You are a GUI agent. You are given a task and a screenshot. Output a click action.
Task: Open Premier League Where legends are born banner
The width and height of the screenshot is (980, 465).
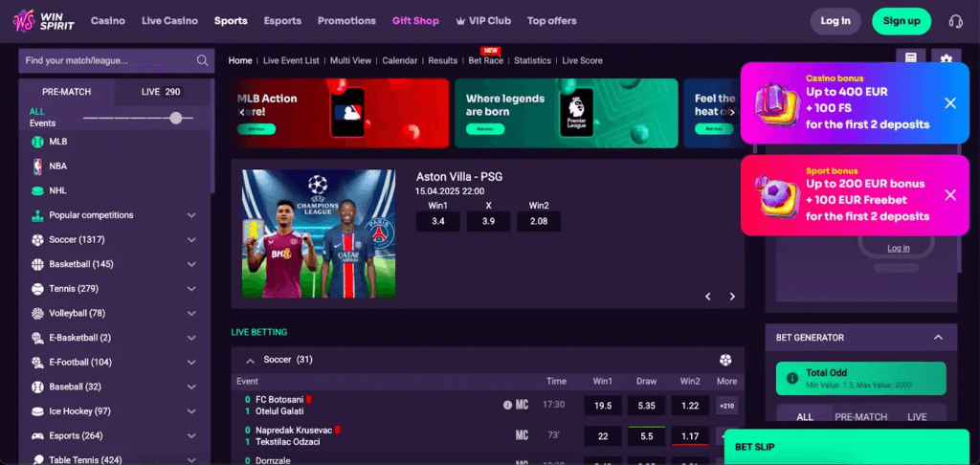(x=567, y=113)
